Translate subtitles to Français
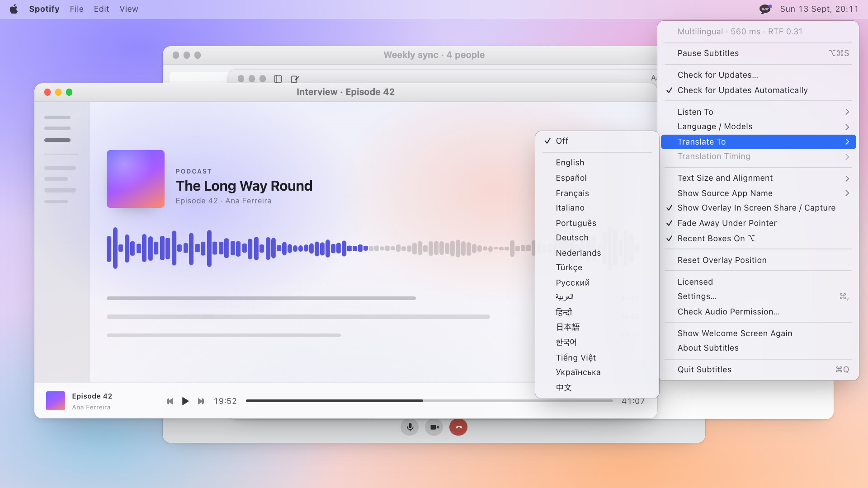 [597, 193]
